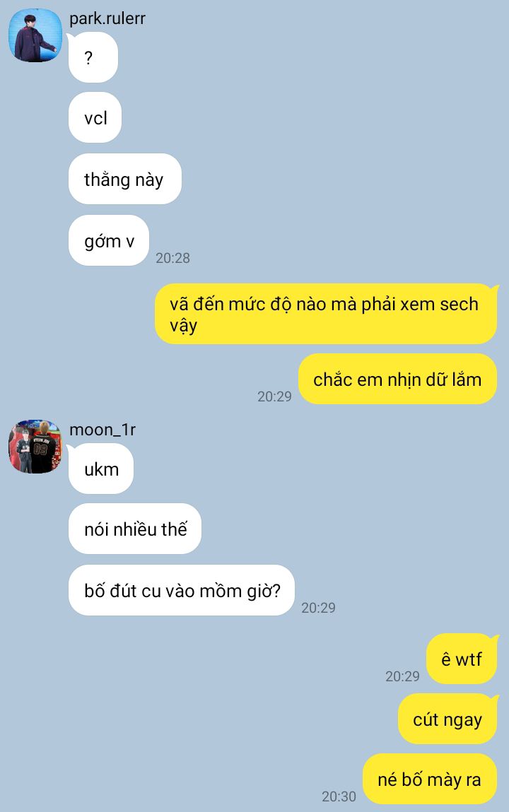This screenshot has height=812, width=509.
Task: Select the "vcl" message bubble
Action: point(95,118)
